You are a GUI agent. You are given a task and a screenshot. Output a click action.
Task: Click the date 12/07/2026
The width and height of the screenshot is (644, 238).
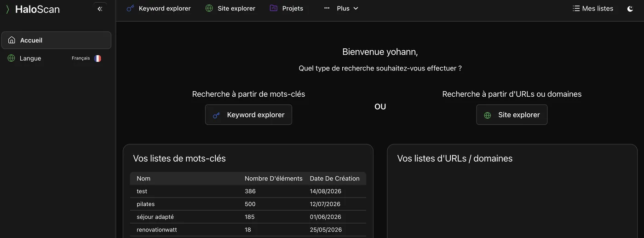tap(325, 204)
